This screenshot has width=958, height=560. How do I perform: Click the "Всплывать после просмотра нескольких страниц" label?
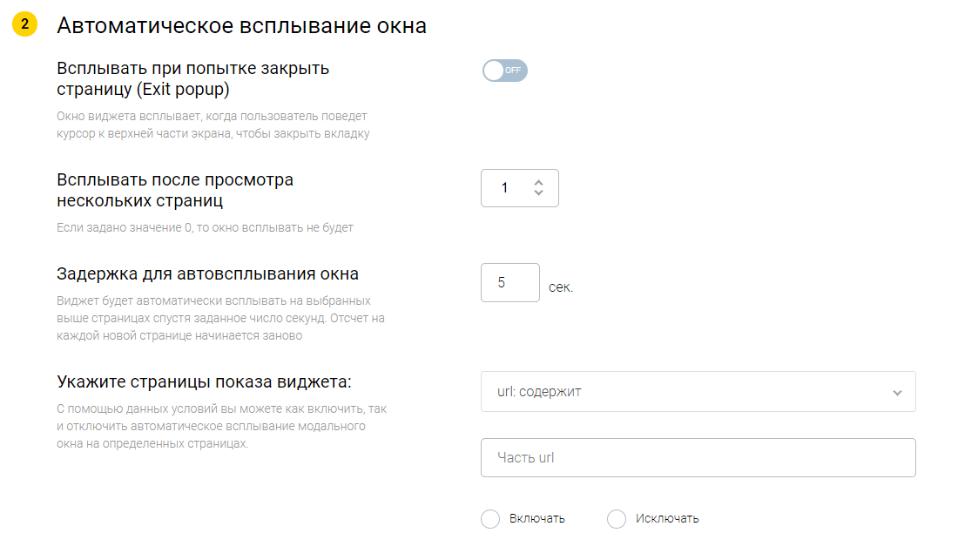click(x=174, y=190)
